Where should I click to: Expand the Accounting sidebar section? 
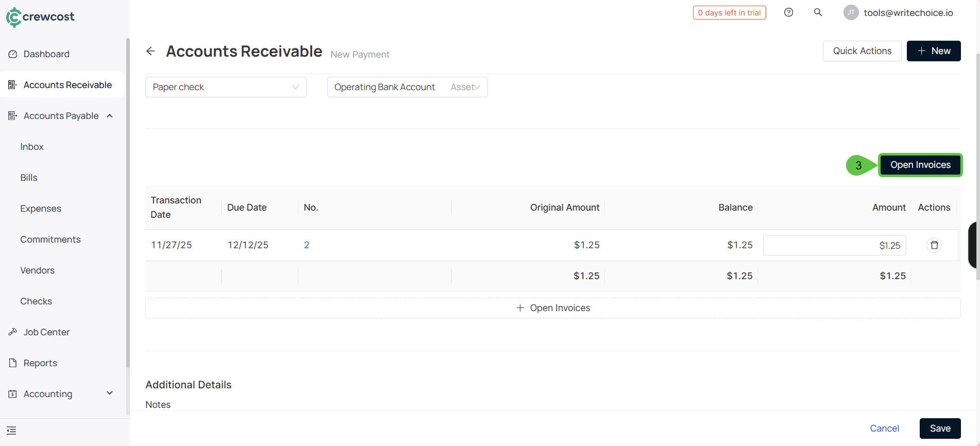(x=110, y=393)
